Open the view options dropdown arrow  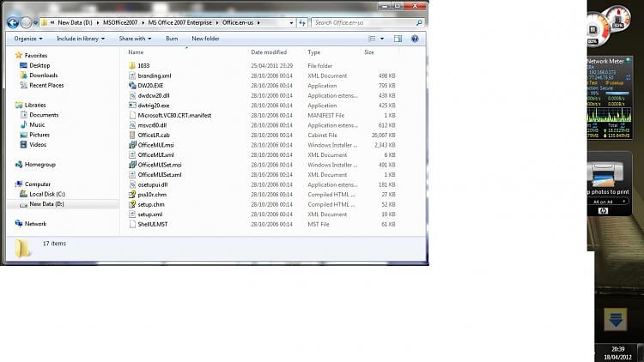pos(382,39)
